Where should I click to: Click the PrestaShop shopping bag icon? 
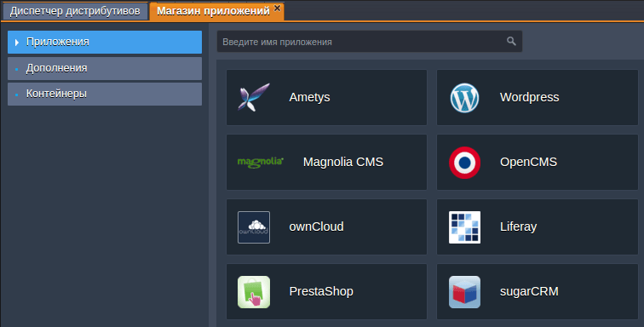click(254, 292)
